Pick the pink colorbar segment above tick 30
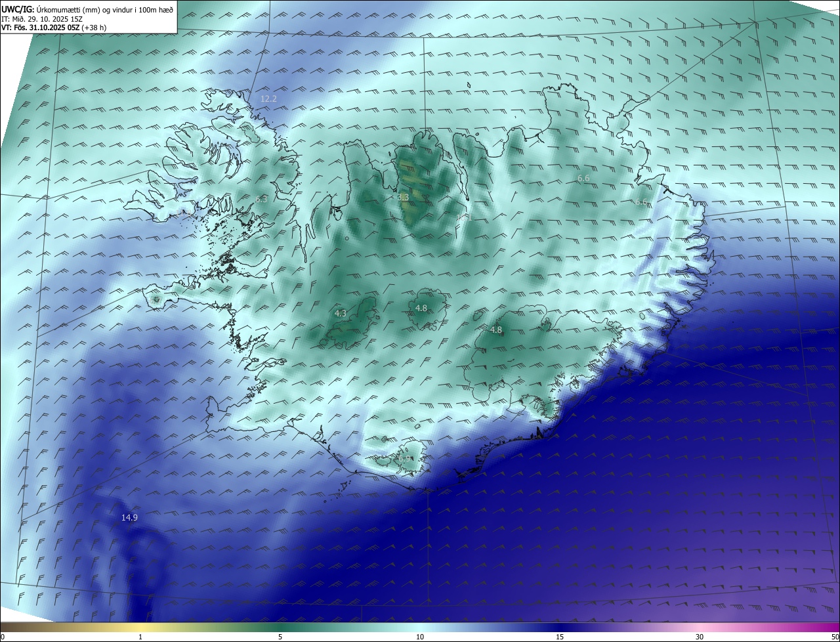Viewport: 840px width, 642px height. (700, 626)
